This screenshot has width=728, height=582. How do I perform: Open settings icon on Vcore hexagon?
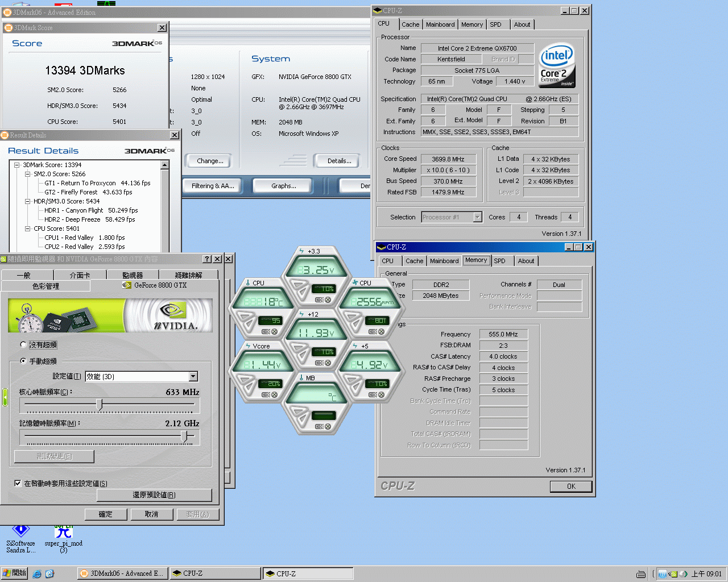pos(266,394)
